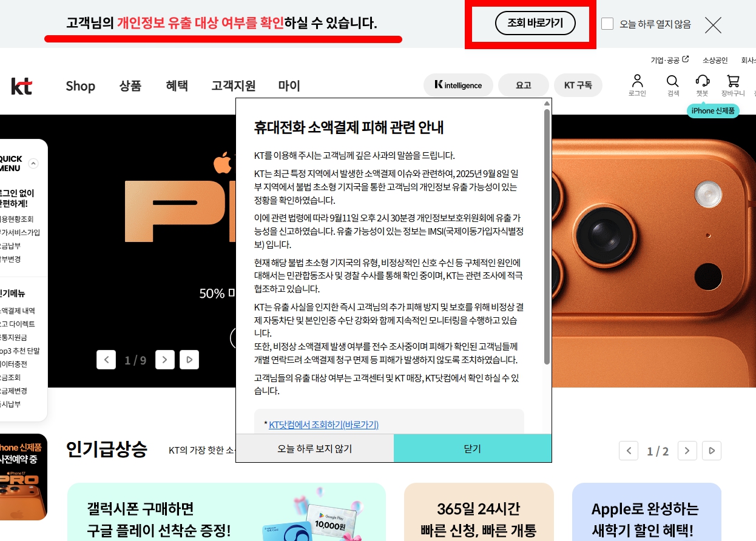Open the search magnifier icon
Screen dimensions: 756x541
pyautogui.click(x=672, y=81)
